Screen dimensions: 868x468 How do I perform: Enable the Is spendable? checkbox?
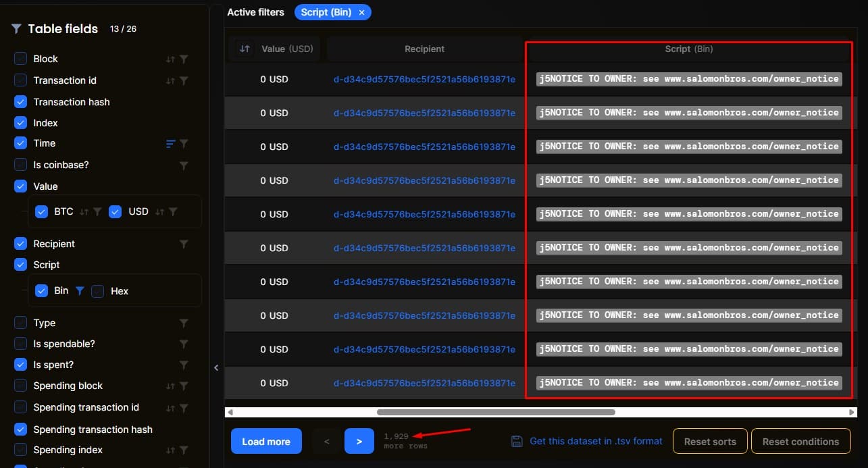(20, 344)
